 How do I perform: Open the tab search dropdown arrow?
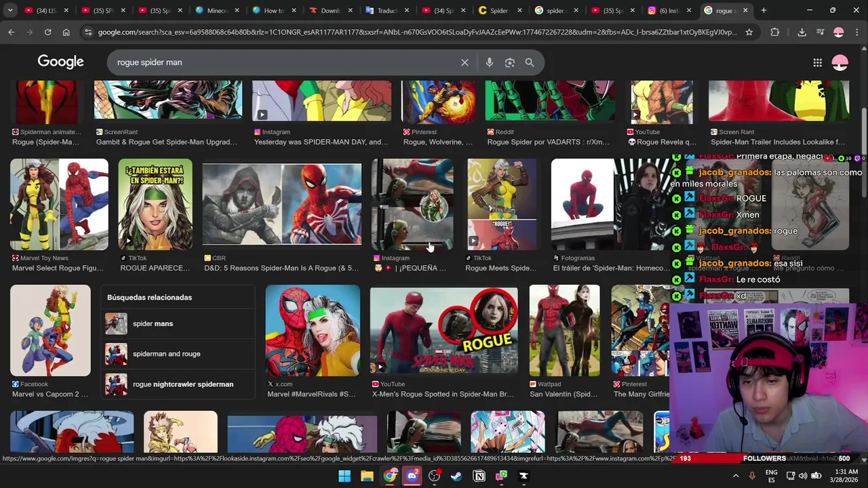(10, 10)
